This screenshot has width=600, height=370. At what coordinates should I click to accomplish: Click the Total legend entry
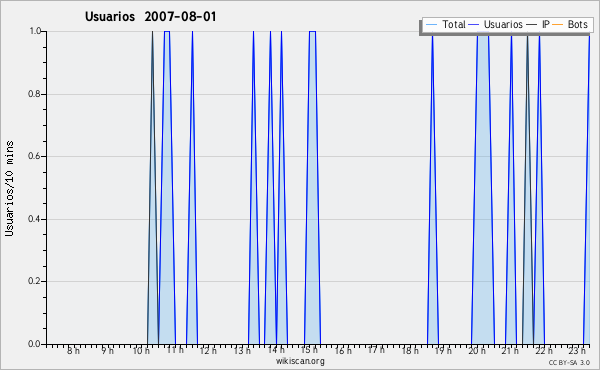(x=445, y=24)
